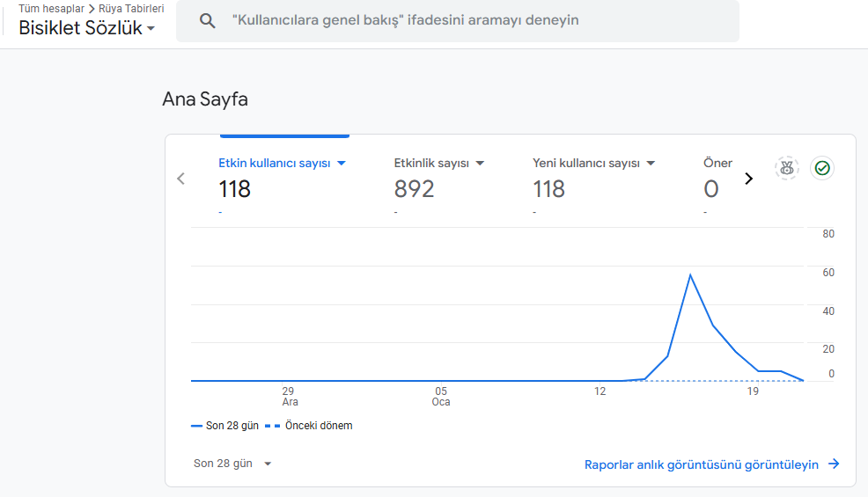Click the search magnifier icon

click(x=208, y=21)
